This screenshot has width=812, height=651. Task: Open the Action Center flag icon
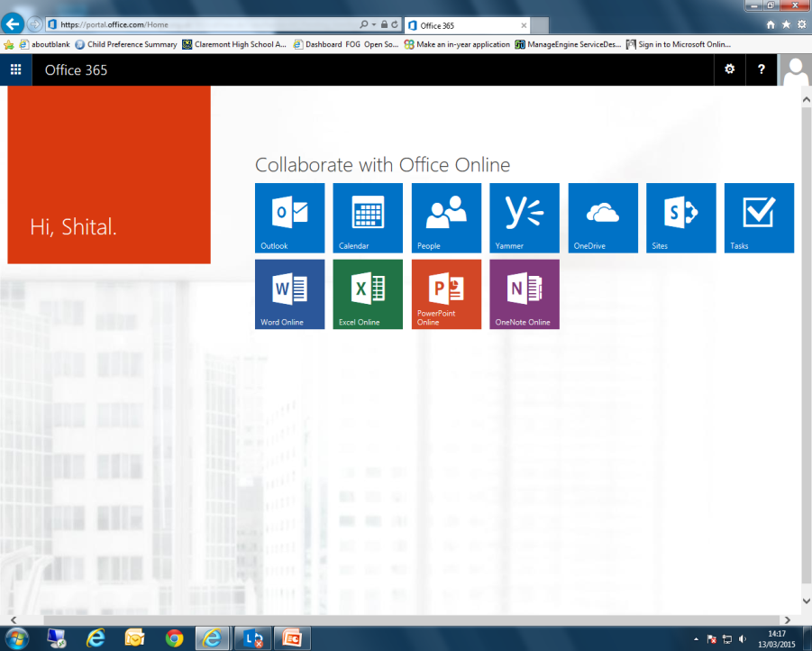(x=712, y=639)
